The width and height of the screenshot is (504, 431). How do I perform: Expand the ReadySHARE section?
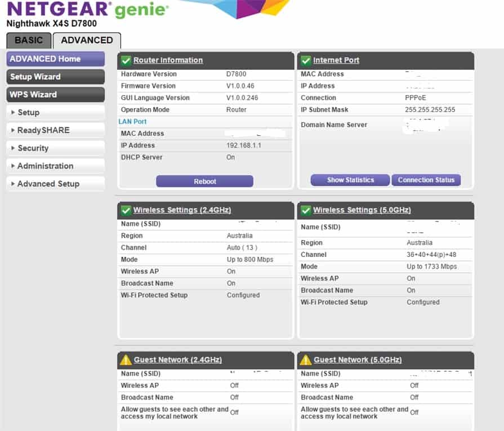55,130
